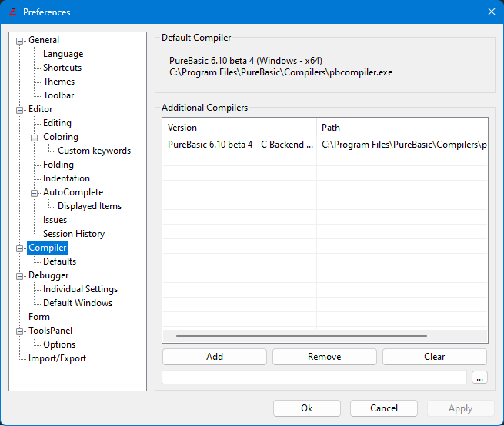Screen dimensions: 504x426
Task: Collapse the ToolsPanel tree node
Action: tap(20, 331)
